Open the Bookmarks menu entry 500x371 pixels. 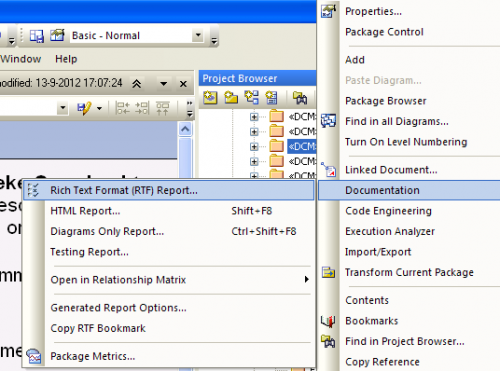coord(409,321)
